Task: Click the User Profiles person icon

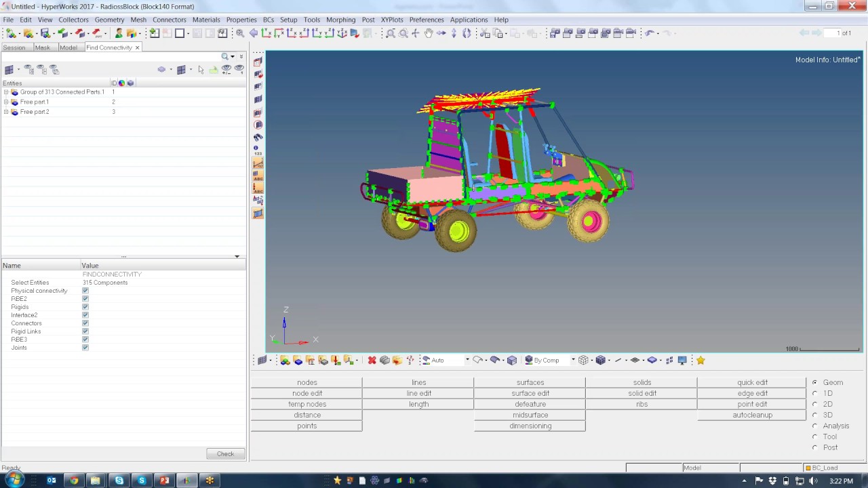Action: pos(119,33)
